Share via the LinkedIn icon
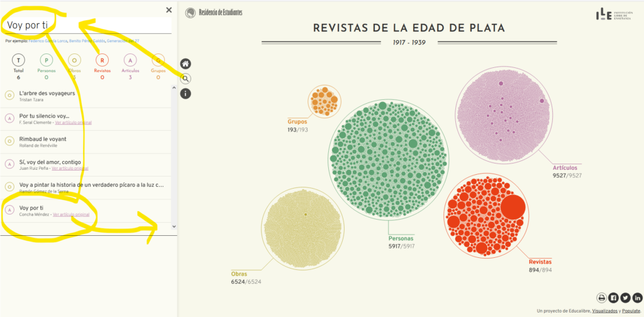This screenshot has height=317, width=644. 637,298
